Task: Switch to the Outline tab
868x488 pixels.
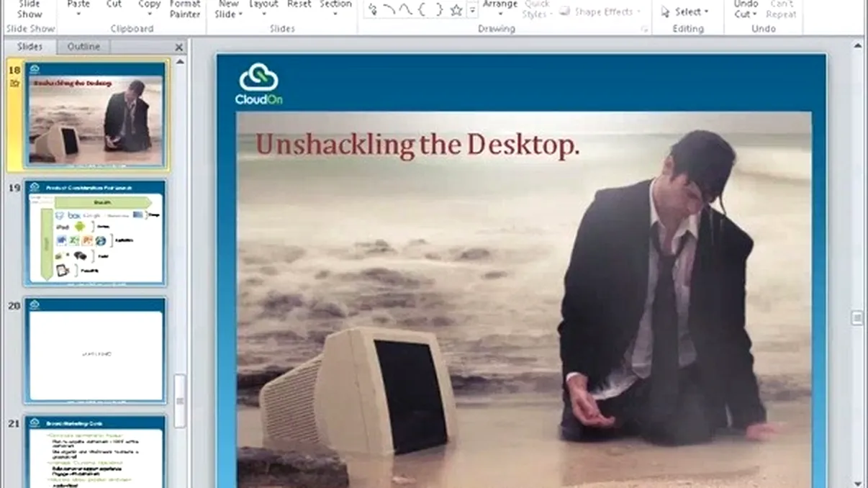Action: point(83,47)
